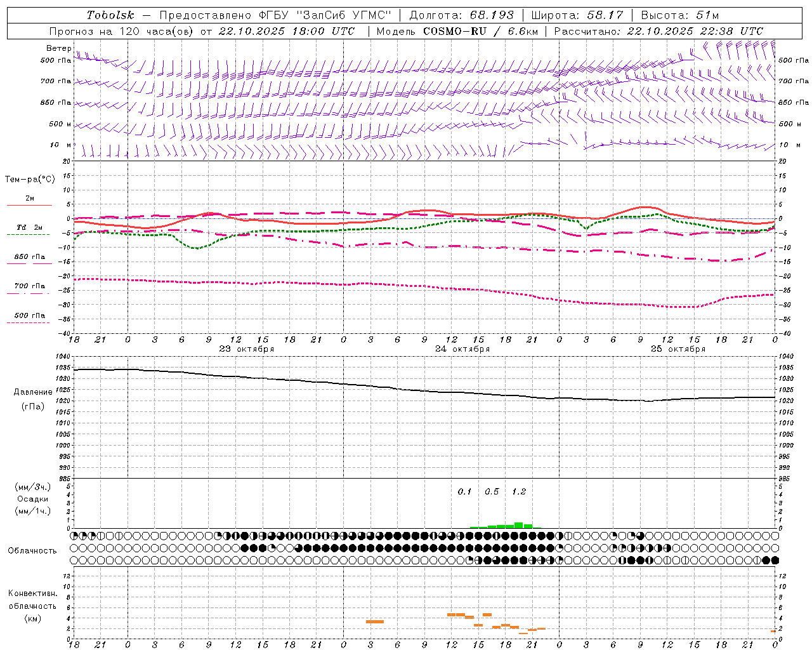This screenshot has width=812, height=650.
Task: Click the "Широта: 58.17" header value
Action: 577,15
